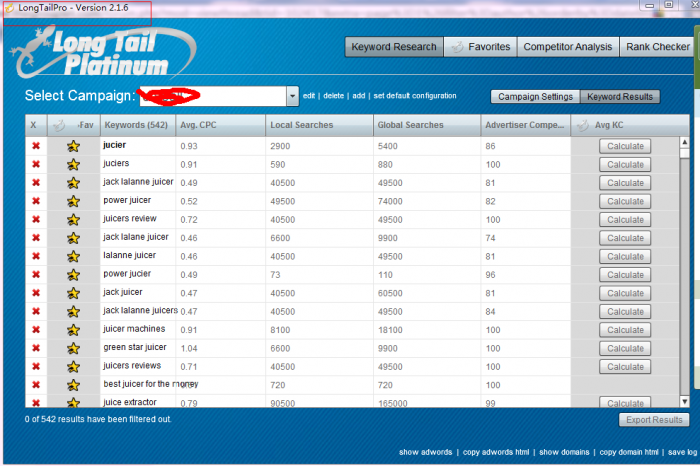Remove the jucier keyword row
Image resolution: width=700 pixels, height=466 pixels.
36,146
